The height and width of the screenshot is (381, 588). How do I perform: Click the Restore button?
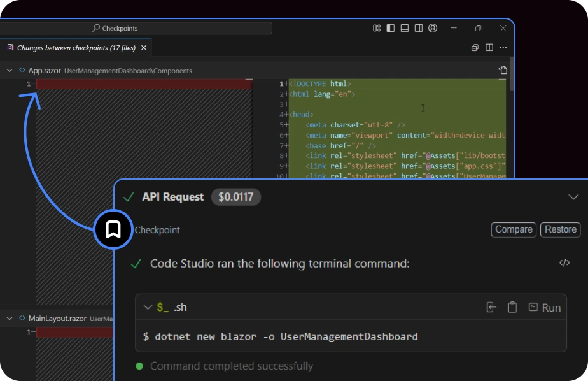560,230
